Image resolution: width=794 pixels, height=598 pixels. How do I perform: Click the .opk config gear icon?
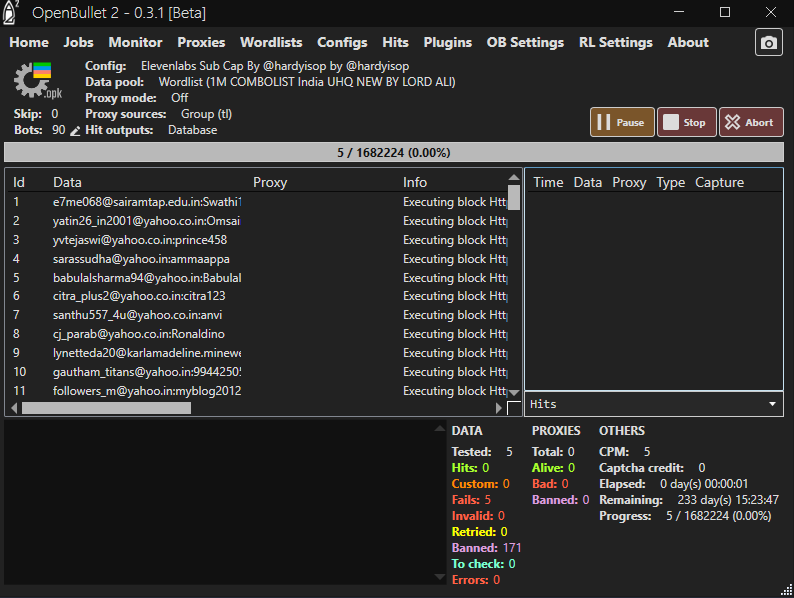coord(38,80)
